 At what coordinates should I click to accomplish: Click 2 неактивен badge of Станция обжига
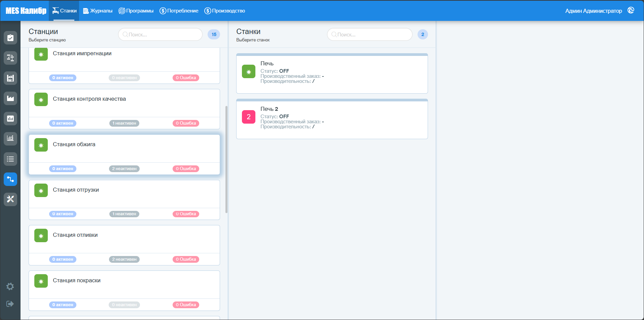point(124,169)
